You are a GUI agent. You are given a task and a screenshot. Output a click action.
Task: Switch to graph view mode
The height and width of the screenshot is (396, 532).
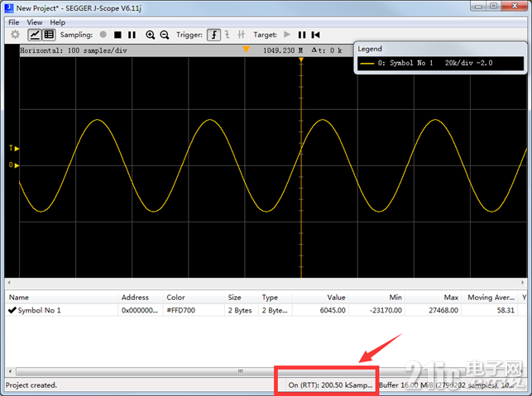coord(34,35)
